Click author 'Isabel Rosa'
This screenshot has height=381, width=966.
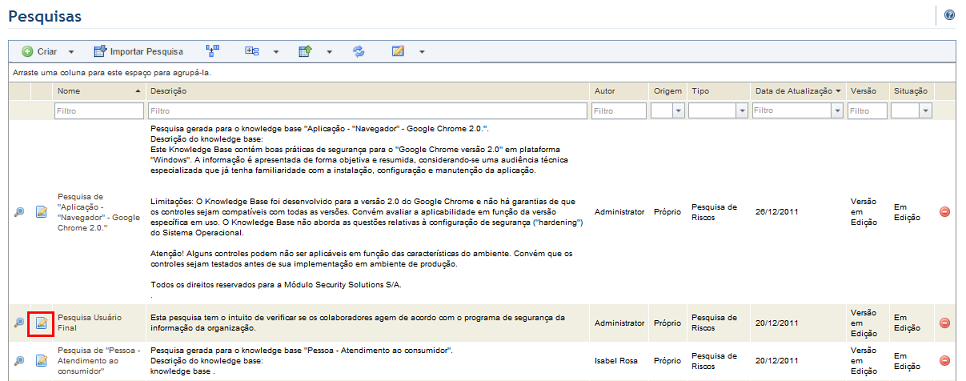click(616, 360)
